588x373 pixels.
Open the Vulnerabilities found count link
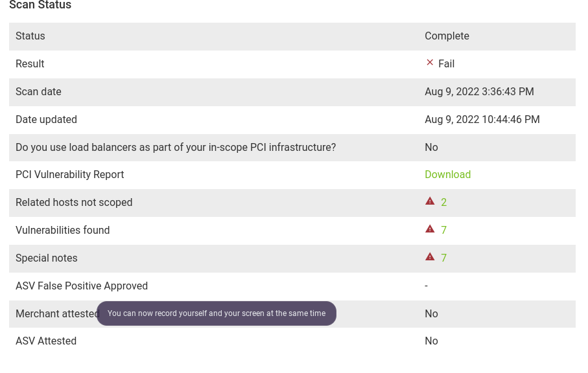click(x=444, y=231)
